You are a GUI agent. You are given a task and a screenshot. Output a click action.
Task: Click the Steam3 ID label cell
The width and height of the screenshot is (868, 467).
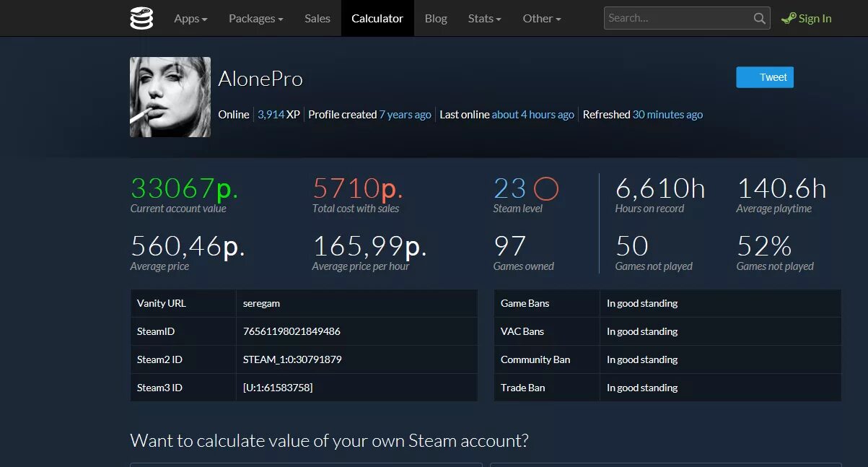pos(183,388)
